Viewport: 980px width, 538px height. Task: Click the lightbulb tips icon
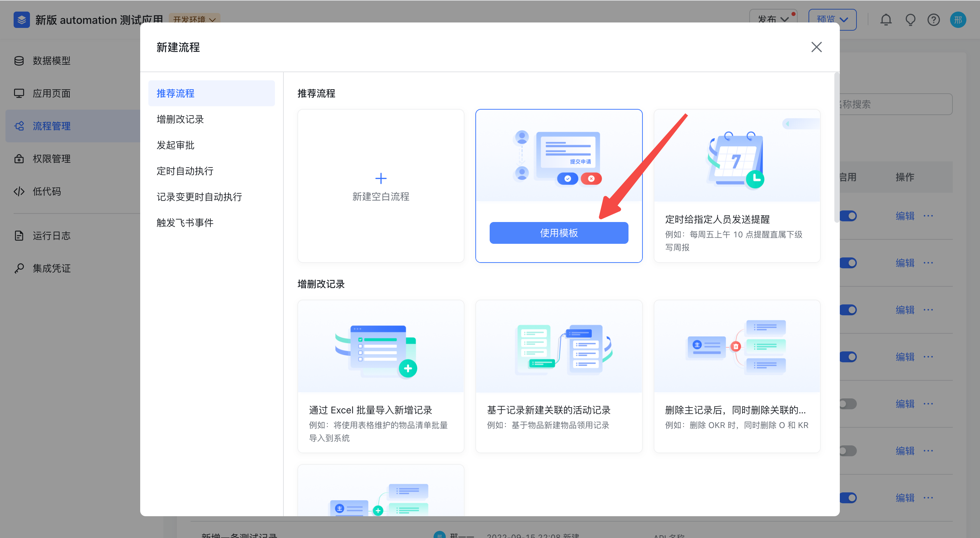pos(910,20)
